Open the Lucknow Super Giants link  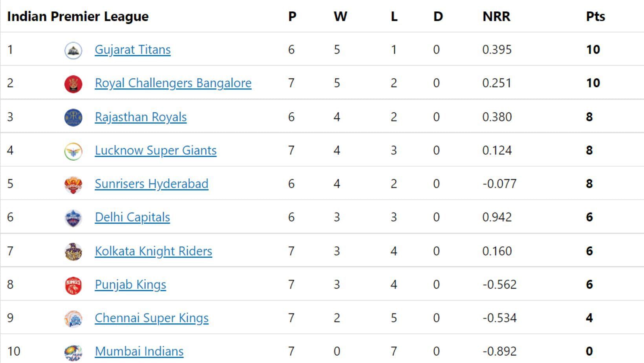(x=156, y=150)
